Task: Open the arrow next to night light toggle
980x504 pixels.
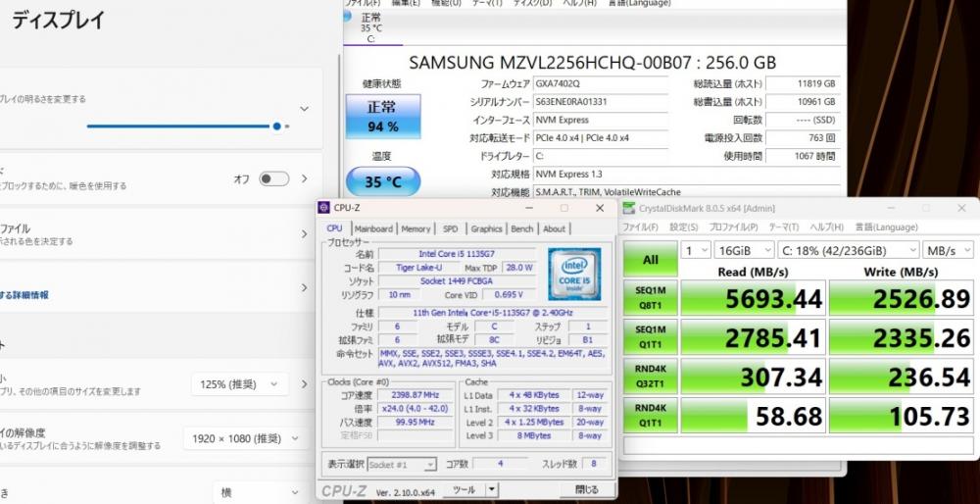Action: coord(305,179)
